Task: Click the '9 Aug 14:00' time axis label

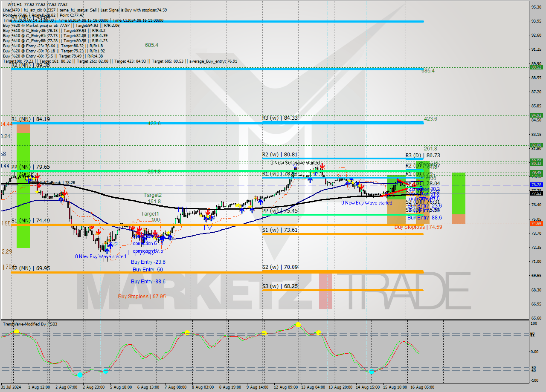Action: pyautogui.click(x=258, y=387)
